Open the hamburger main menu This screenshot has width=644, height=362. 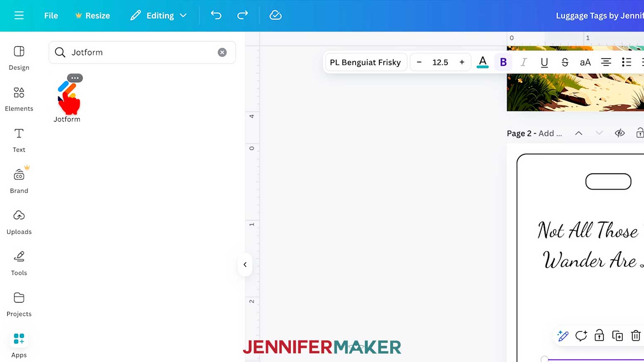tap(19, 16)
